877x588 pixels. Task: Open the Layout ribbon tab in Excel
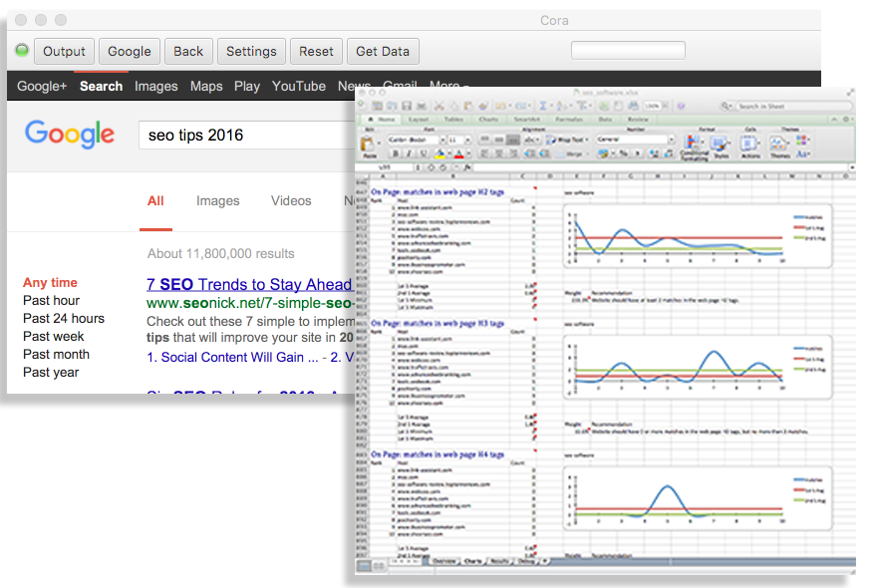click(x=419, y=120)
